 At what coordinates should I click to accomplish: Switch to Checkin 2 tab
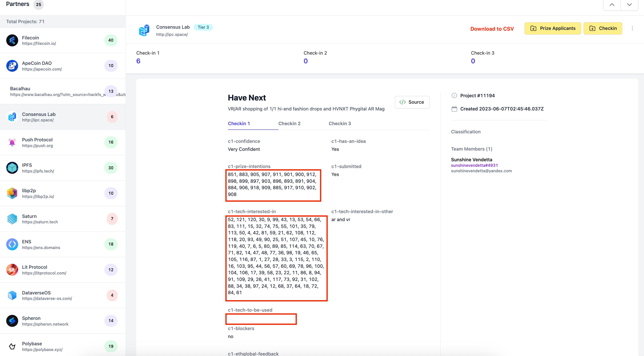[x=289, y=123]
